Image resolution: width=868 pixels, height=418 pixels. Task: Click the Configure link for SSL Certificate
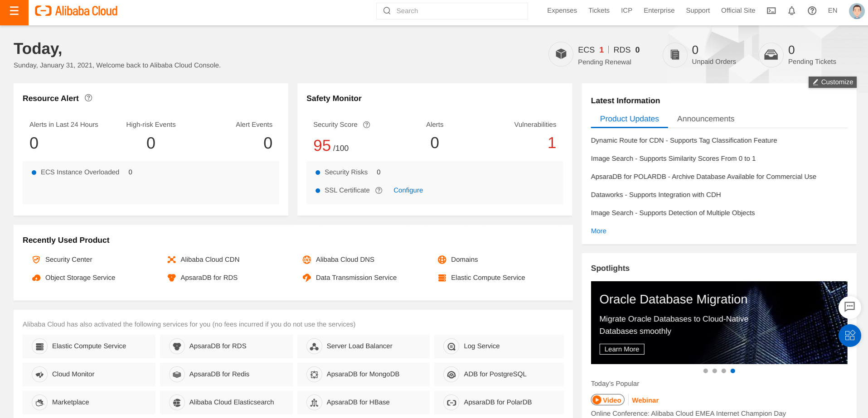[408, 190]
